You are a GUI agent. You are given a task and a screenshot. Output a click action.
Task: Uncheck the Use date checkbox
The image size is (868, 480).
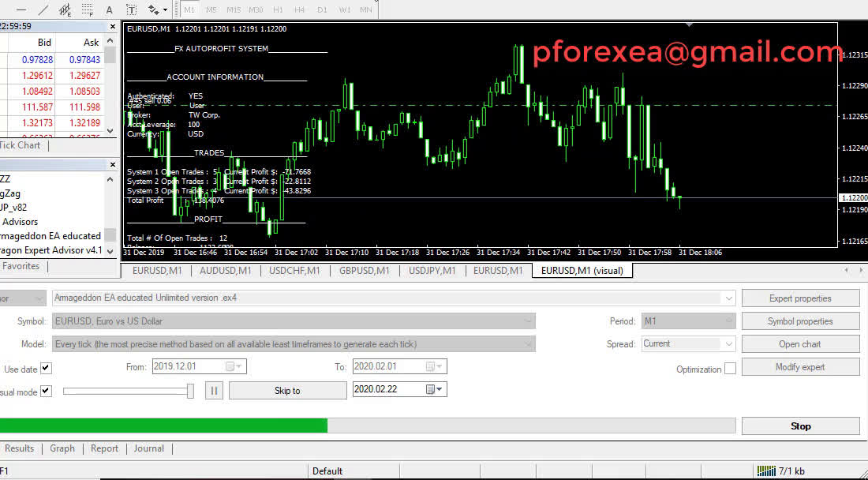(x=46, y=368)
